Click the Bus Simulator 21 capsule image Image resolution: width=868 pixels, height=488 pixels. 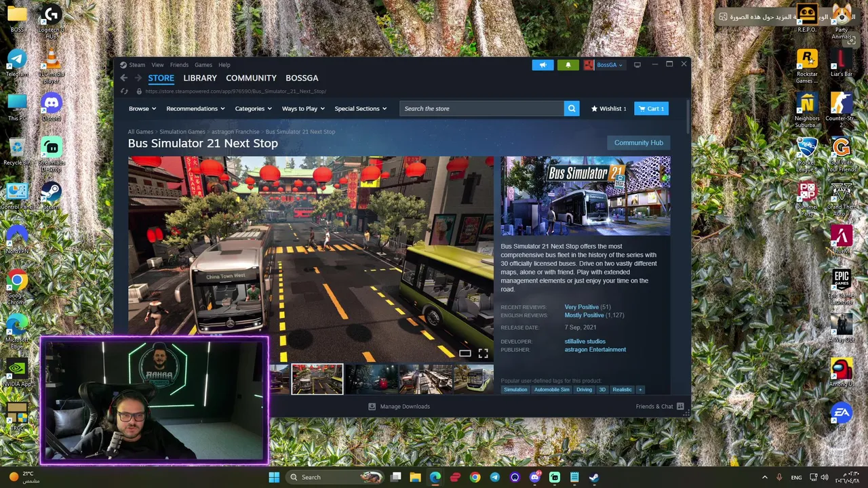586,196
